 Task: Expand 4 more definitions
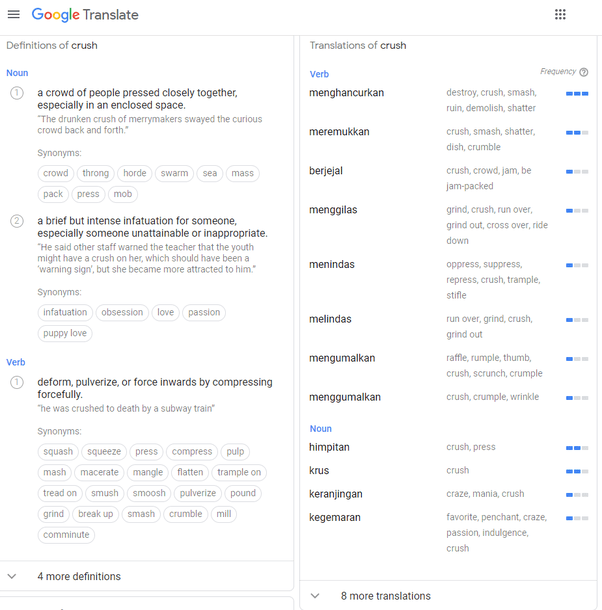(79, 576)
